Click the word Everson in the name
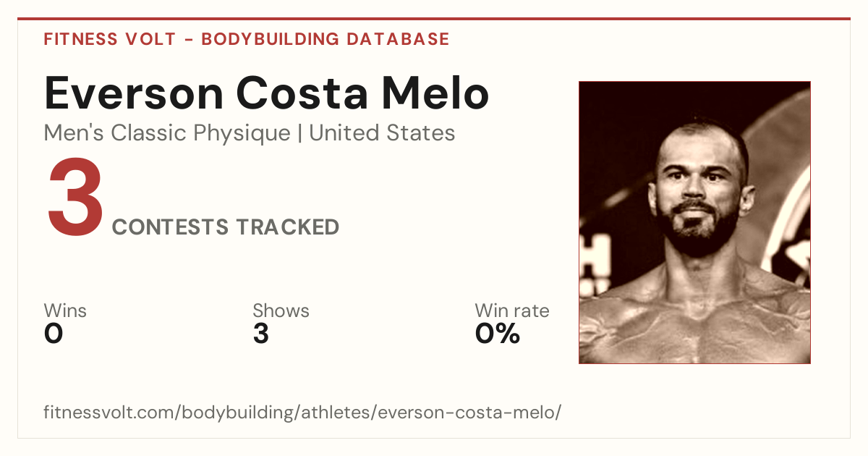Screen dimensions: 868x456 click(133, 93)
